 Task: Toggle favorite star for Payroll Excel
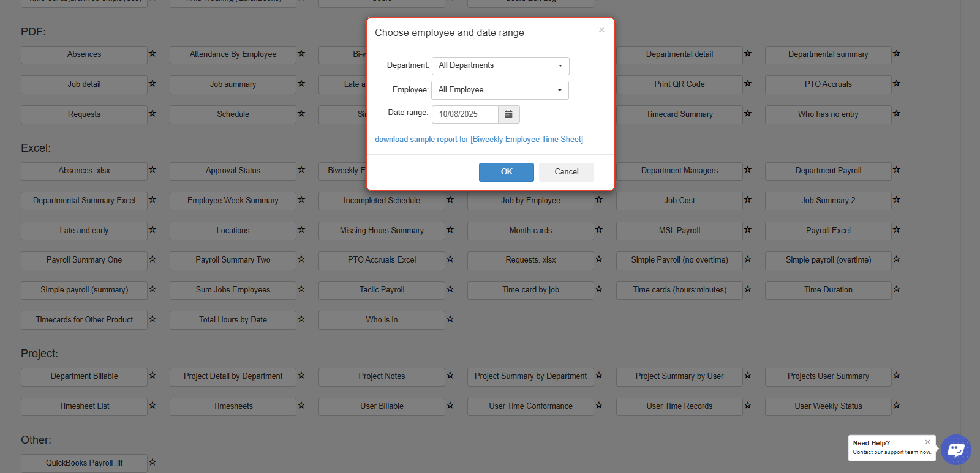pyautogui.click(x=897, y=230)
